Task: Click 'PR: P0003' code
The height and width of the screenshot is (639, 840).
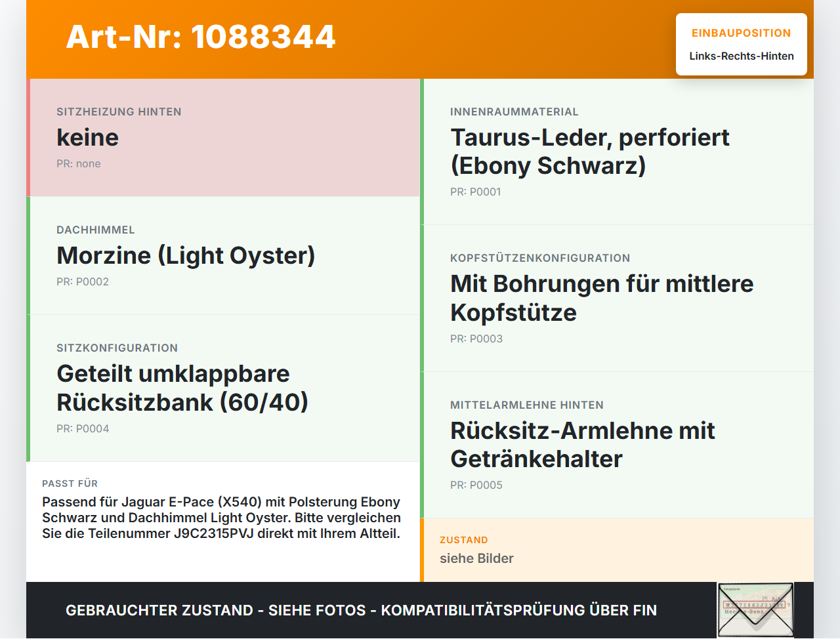Action: coord(476,339)
